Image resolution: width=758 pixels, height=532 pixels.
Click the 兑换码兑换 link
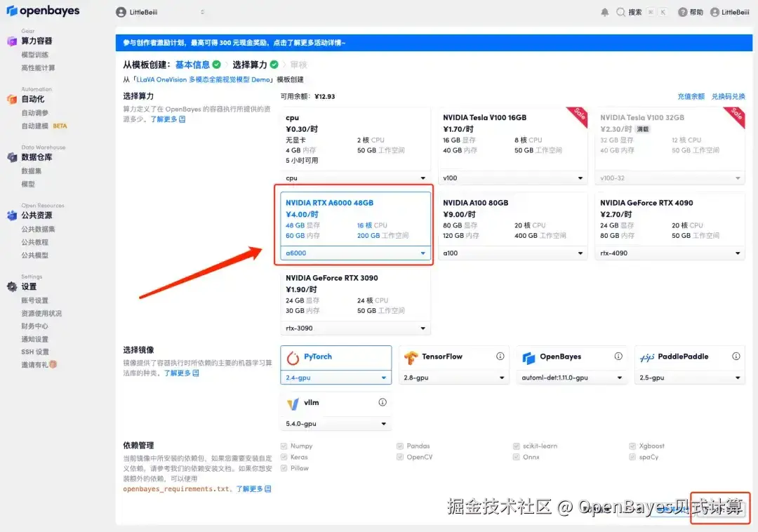tap(728, 97)
